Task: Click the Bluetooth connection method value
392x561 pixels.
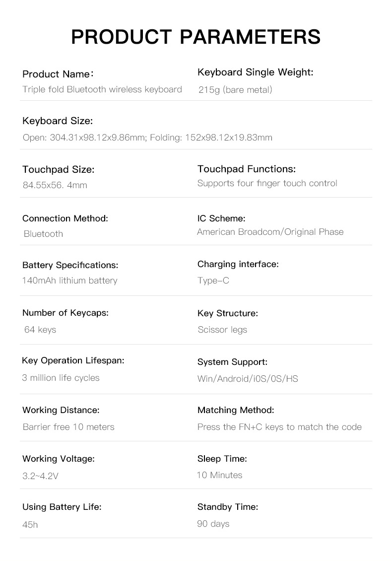Action: click(x=43, y=234)
